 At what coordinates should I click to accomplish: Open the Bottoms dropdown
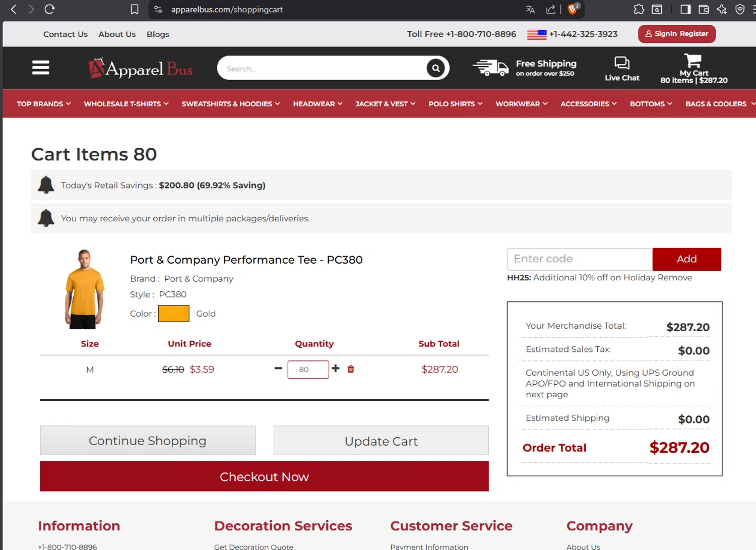click(651, 104)
